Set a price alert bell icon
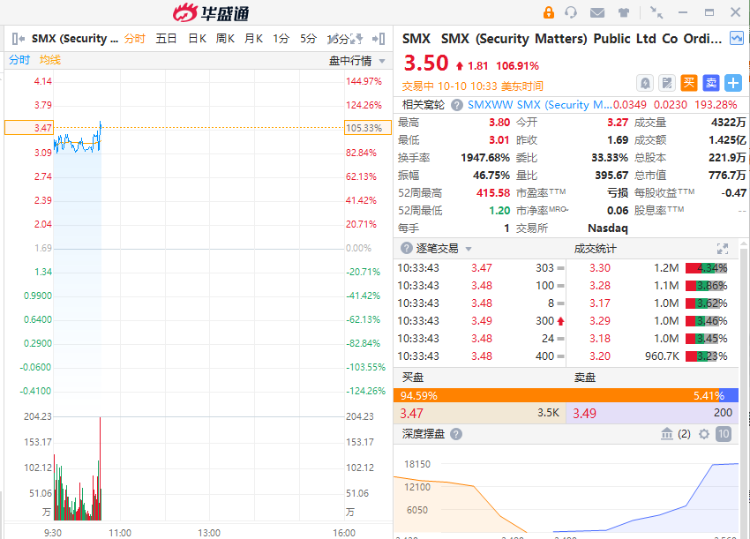 click(645, 83)
